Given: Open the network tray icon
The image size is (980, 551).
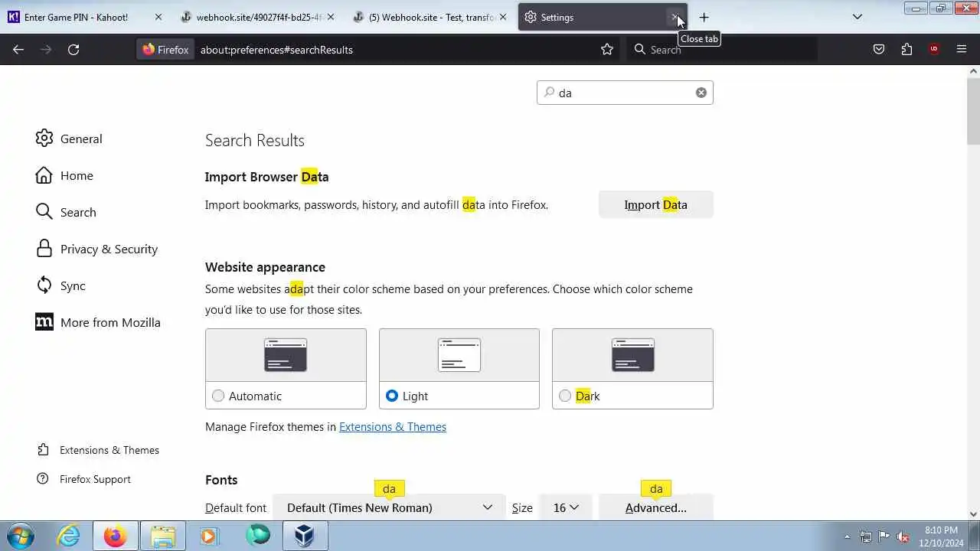Looking at the screenshot, I should coord(866,536).
